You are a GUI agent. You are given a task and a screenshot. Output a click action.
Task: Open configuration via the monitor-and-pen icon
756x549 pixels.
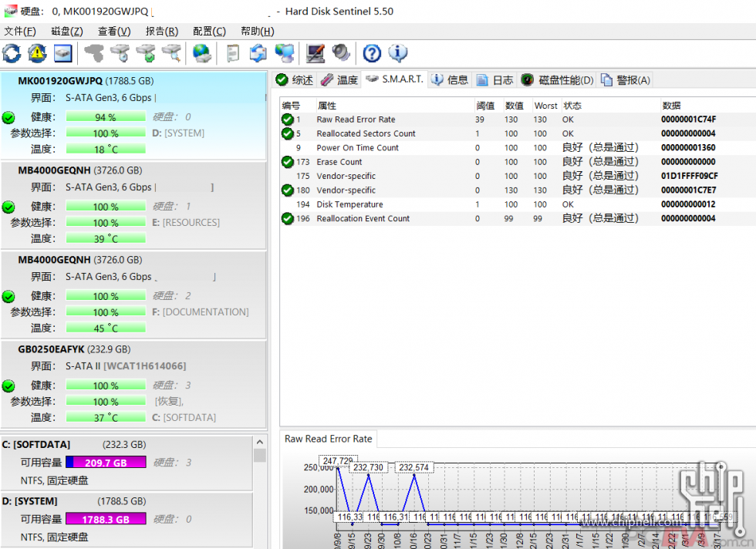(316, 53)
